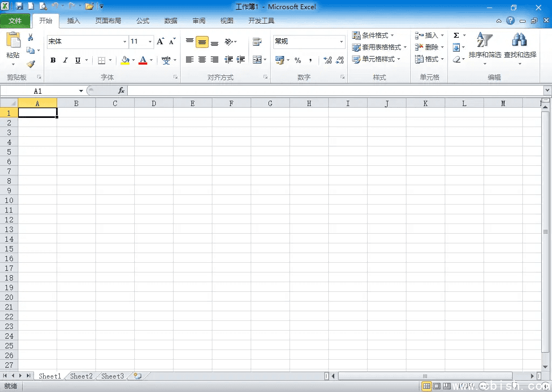The image size is (552, 392).
Task: Open the font color (A) swatch
Action: point(143,60)
